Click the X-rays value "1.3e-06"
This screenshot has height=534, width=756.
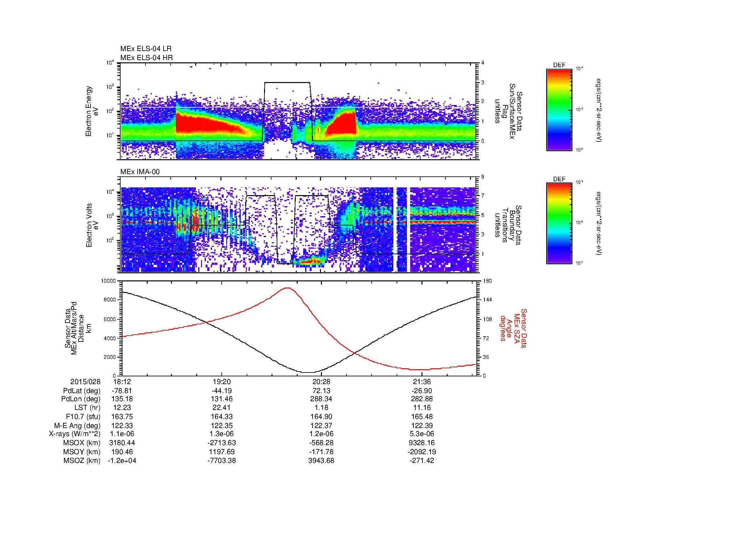[x=222, y=434]
